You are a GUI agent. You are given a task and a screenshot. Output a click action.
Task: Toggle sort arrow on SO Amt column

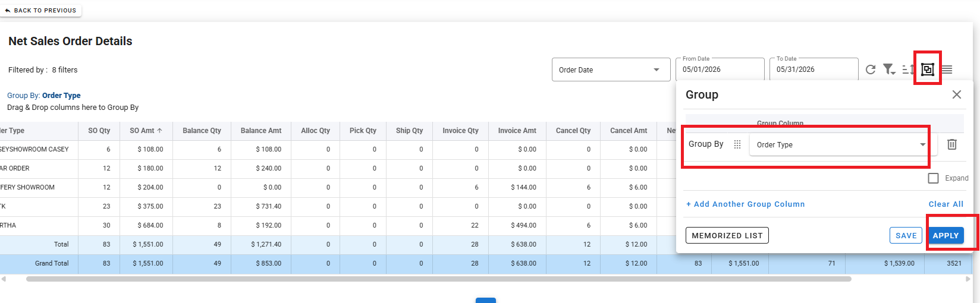(159, 131)
